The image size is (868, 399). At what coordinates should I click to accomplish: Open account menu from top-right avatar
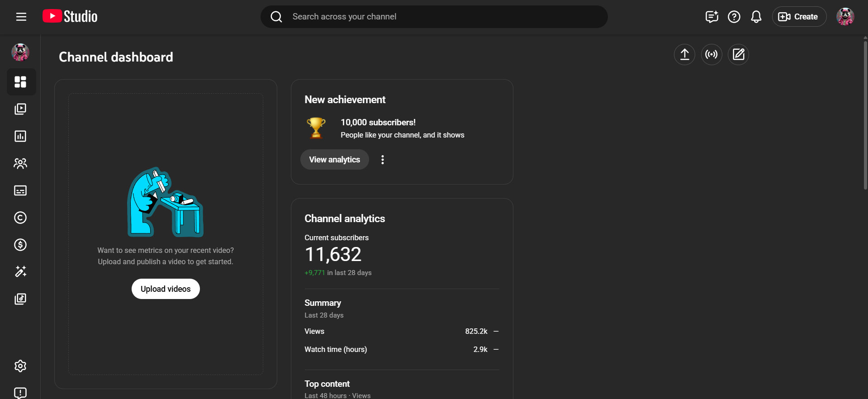pyautogui.click(x=845, y=17)
